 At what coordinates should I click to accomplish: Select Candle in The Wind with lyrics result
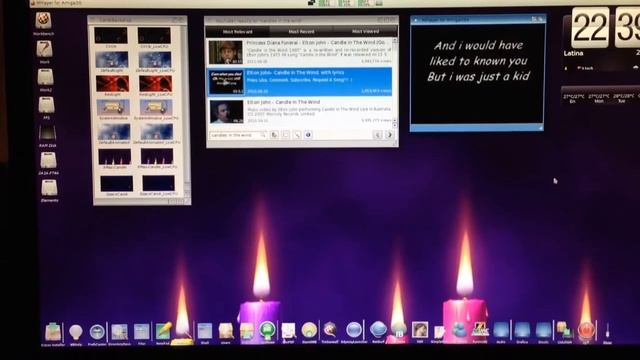pos(300,82)
